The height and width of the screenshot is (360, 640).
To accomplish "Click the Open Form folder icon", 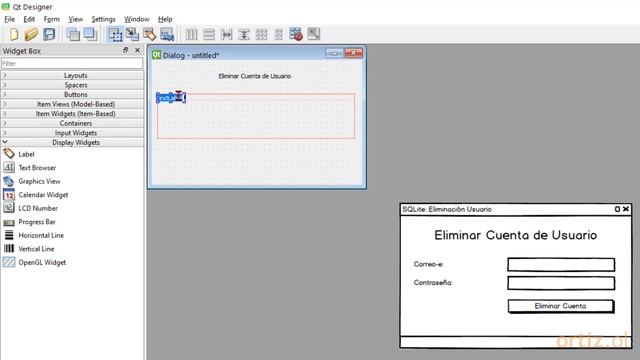I will (x=31, y=34).
